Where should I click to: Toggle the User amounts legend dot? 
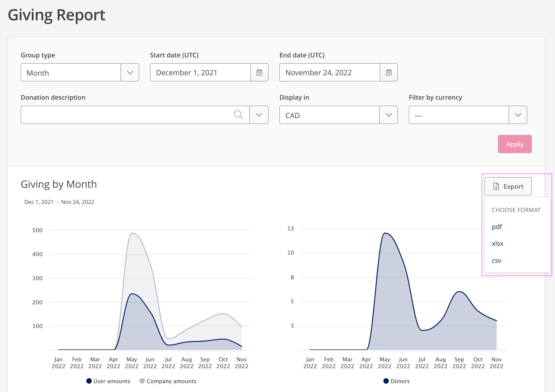point(89,381)
